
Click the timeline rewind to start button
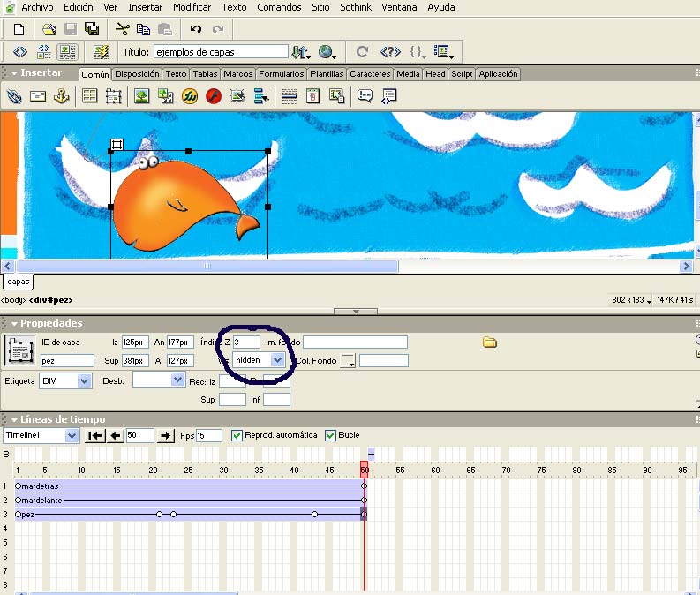pos(95,435)
